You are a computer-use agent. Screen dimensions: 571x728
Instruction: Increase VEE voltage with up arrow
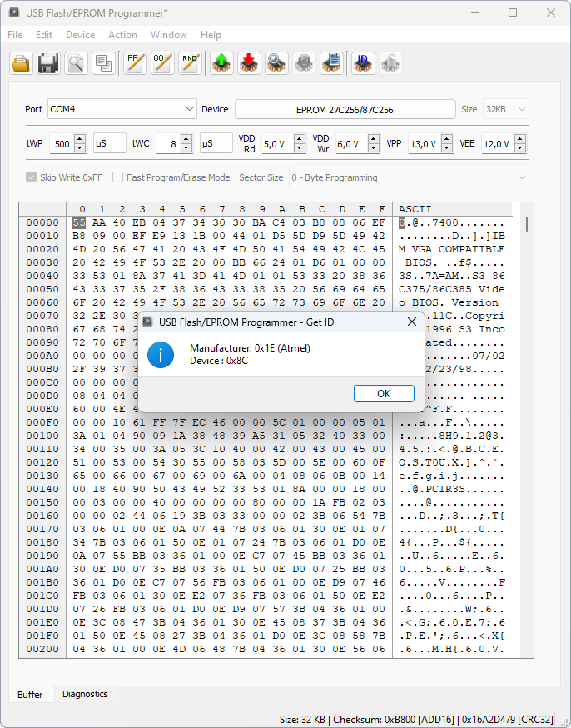(x=520, y=139)
